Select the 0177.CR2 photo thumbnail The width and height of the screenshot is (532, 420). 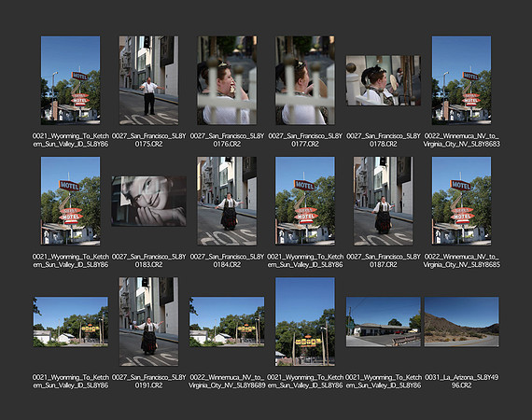[305, 80]
